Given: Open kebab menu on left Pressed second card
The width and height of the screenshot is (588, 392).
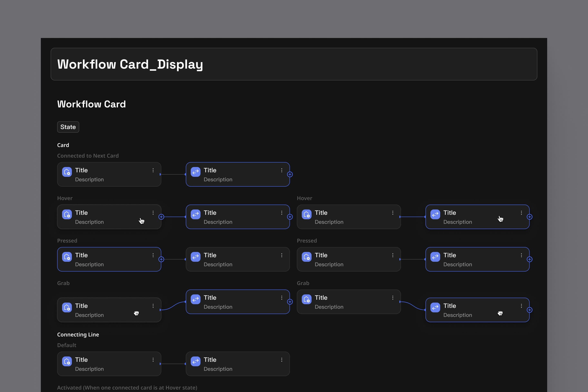Looking at the screenshot, I should [282, 255].
